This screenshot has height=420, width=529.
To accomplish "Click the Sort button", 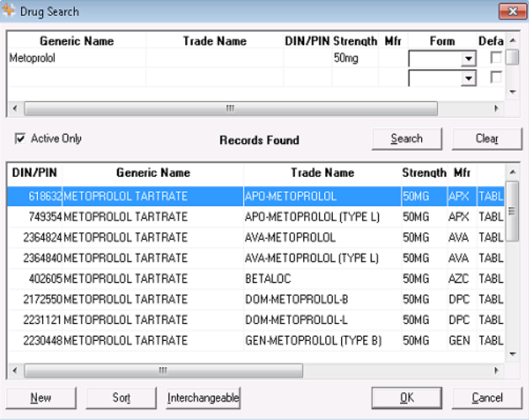I will (121, 398).
